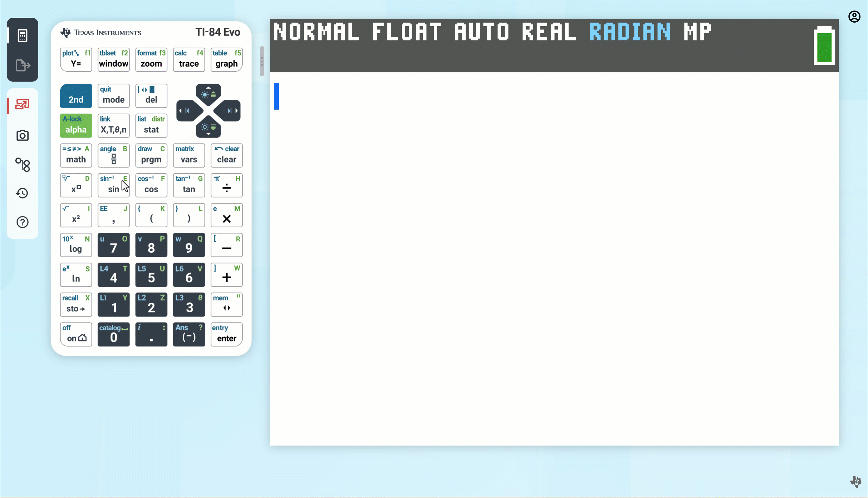Click the trace key
The width and height of the screenshot is (868, 498).
pyautogui.click(x=189, y=59)
